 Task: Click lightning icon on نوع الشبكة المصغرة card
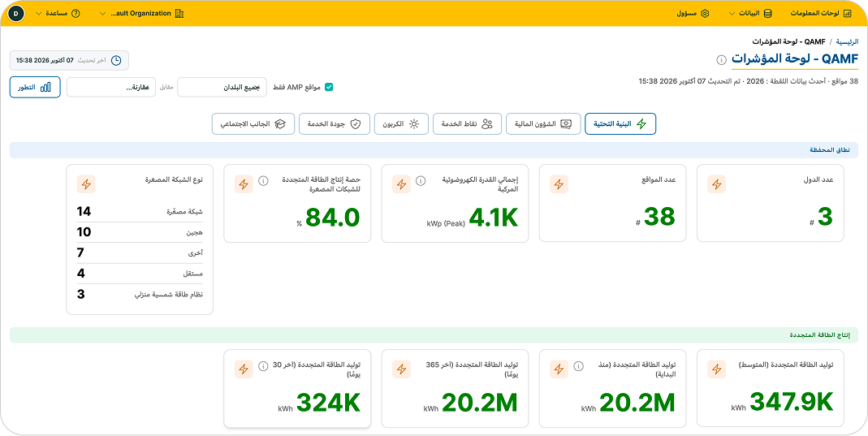86,184
